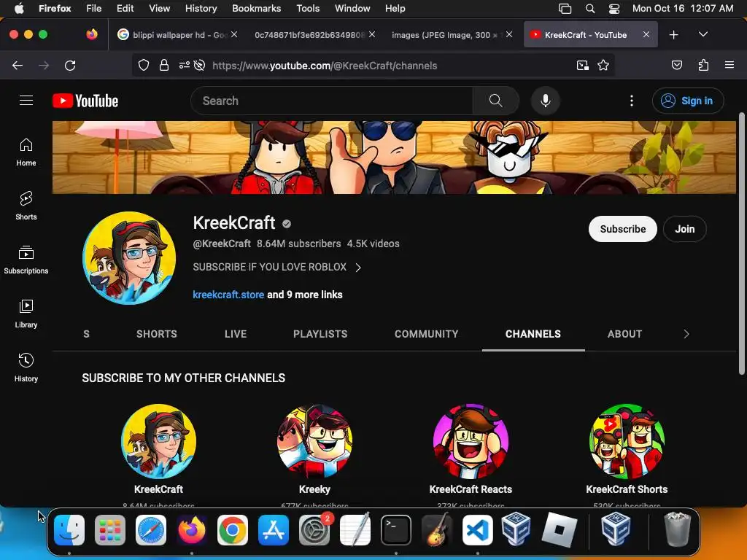Open the History menu in menu bar

click(x=201, y=9)
